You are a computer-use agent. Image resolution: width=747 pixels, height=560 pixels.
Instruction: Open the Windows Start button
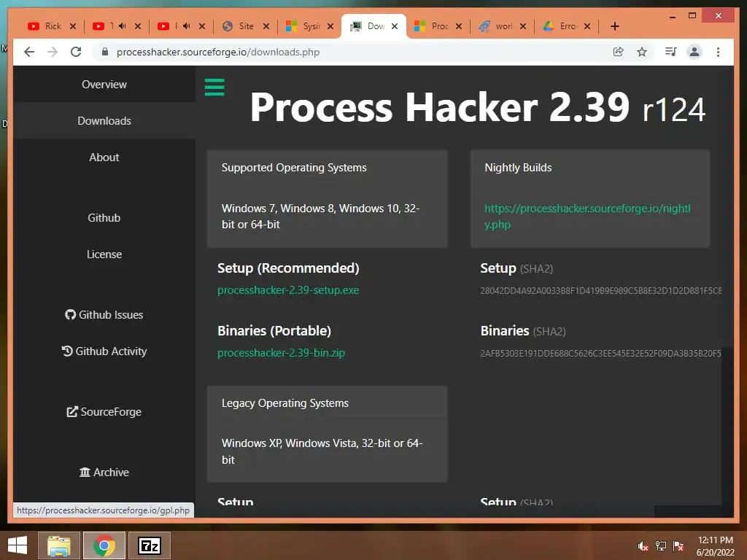(x=18, y=545)
